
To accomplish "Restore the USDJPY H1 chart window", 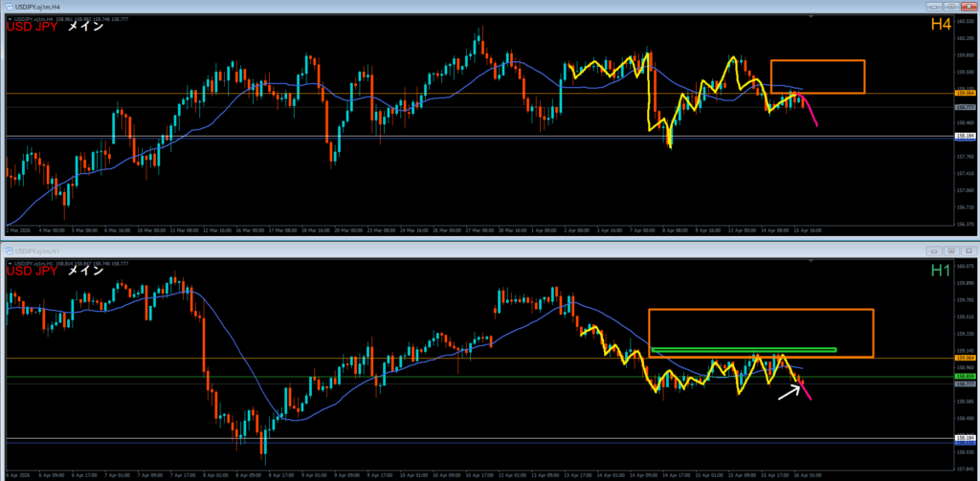I will 951,251.
